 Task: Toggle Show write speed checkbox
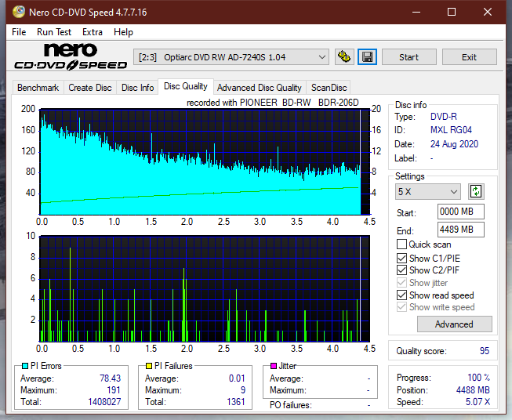click(401, 307)
